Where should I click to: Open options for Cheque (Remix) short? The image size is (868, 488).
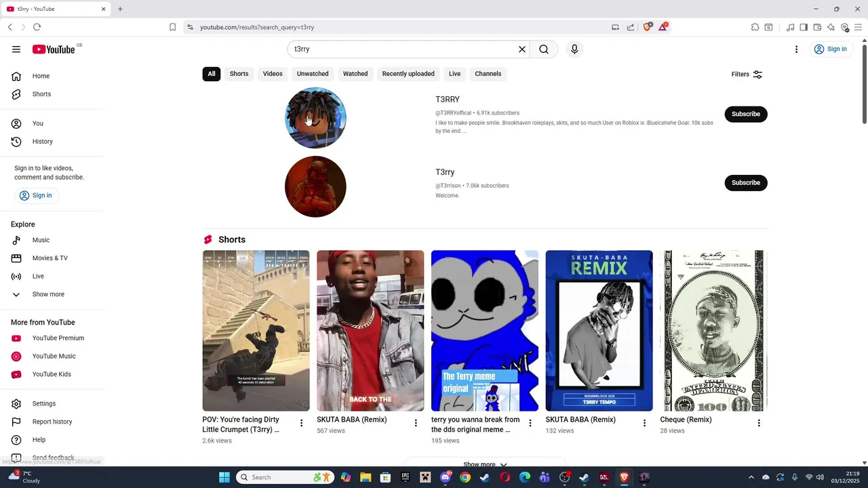[759, 423]
